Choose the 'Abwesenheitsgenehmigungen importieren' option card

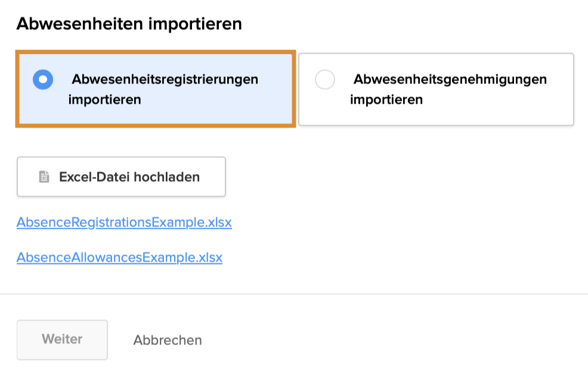pyautogui.click(x=436, y=89)
